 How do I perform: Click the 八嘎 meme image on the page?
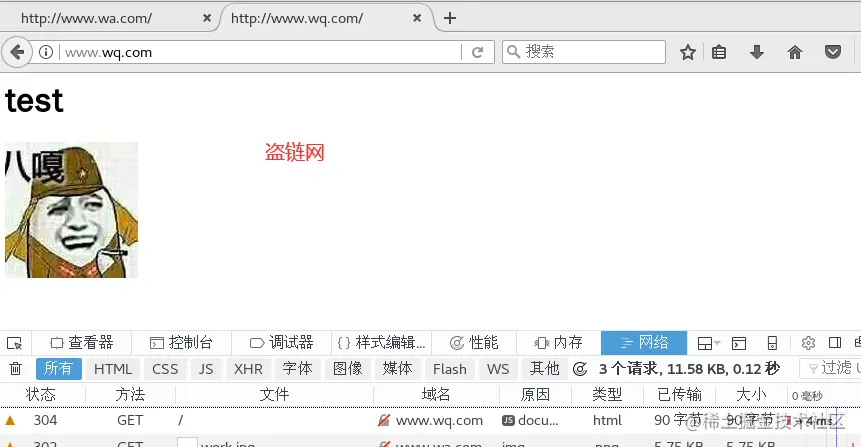[x=71, y=210]
